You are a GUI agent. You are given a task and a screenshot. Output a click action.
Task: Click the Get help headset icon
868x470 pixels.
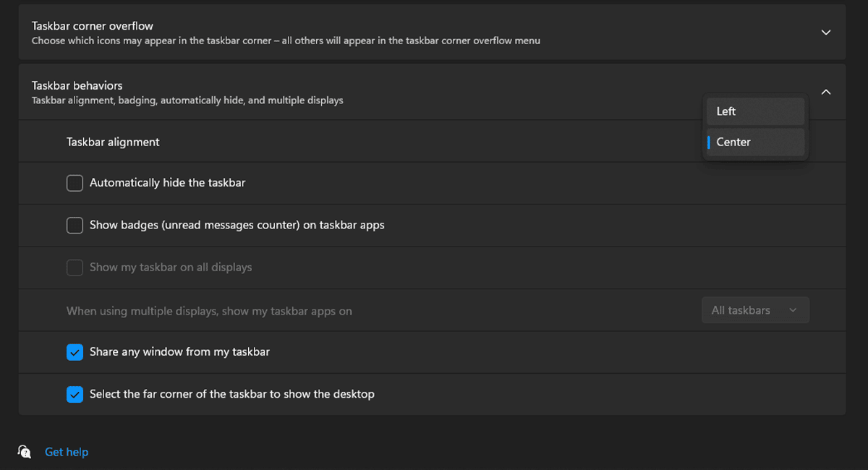25,452
